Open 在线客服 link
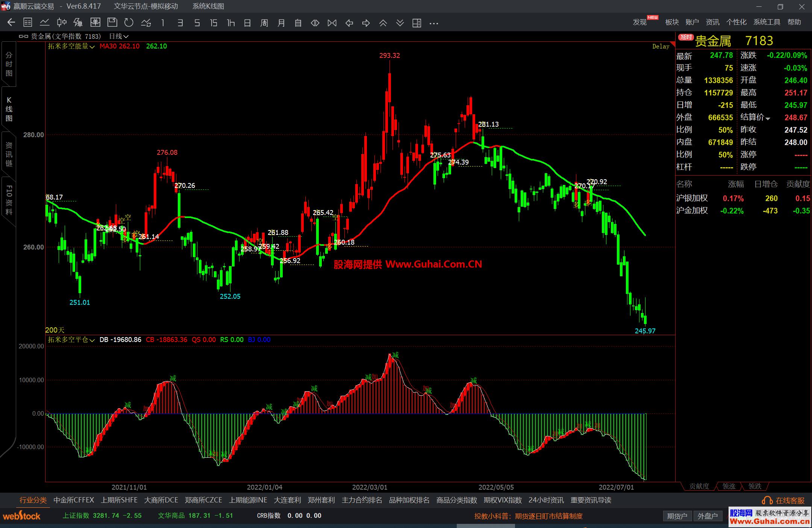 coord(789,501)
